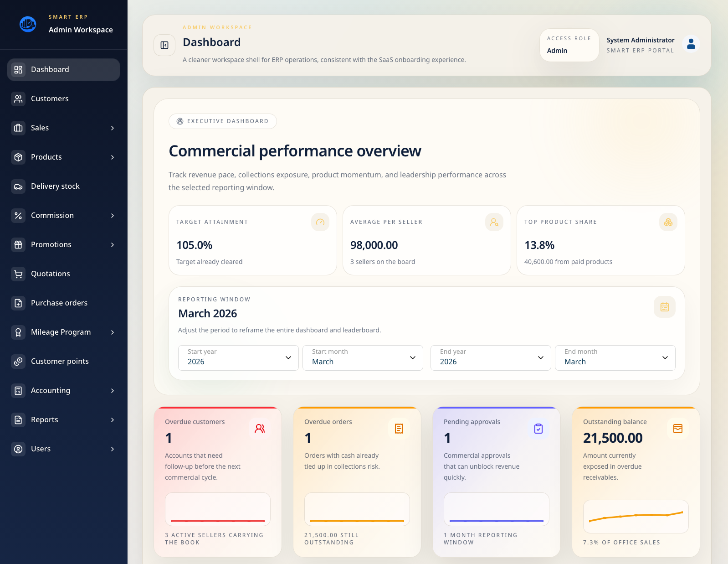Expand the Accounting menu section

pos(64,391)
